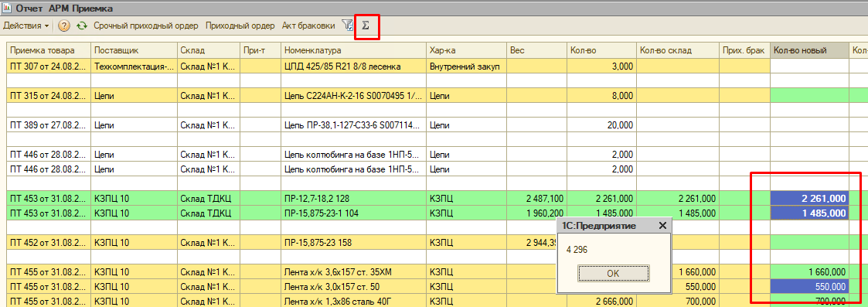Close the 1С:Предприятие message dialog
Screen dimensions: 868x307
pos(662,226)
